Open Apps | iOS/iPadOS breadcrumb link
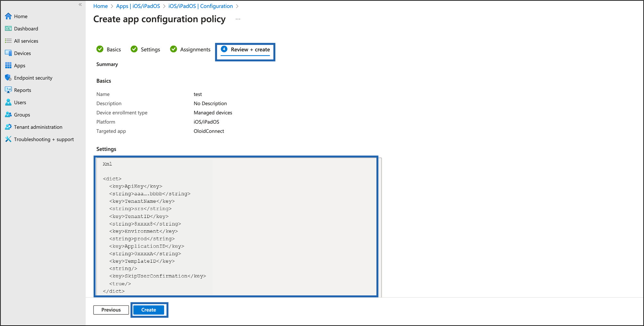This screenshot has width=644, height=326. 138,6
